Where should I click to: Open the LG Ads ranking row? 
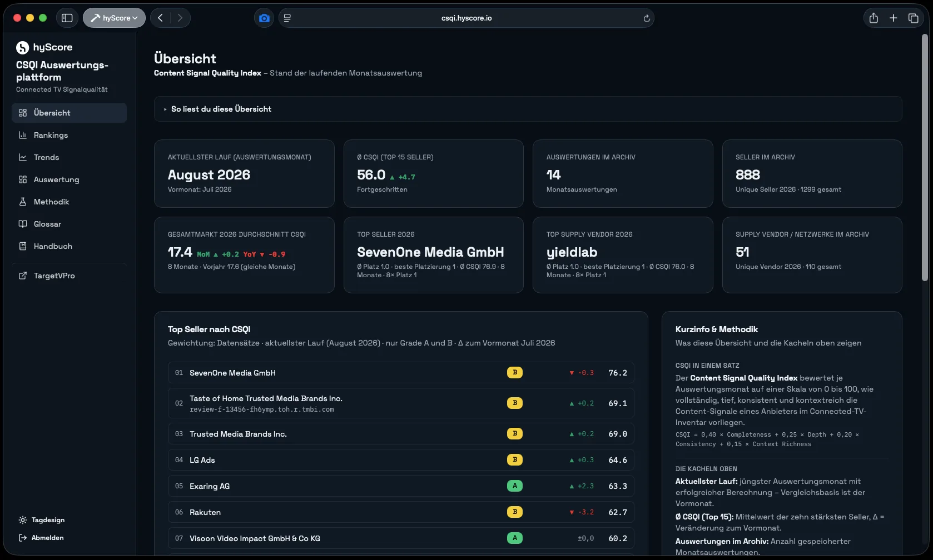coord(401,460)
